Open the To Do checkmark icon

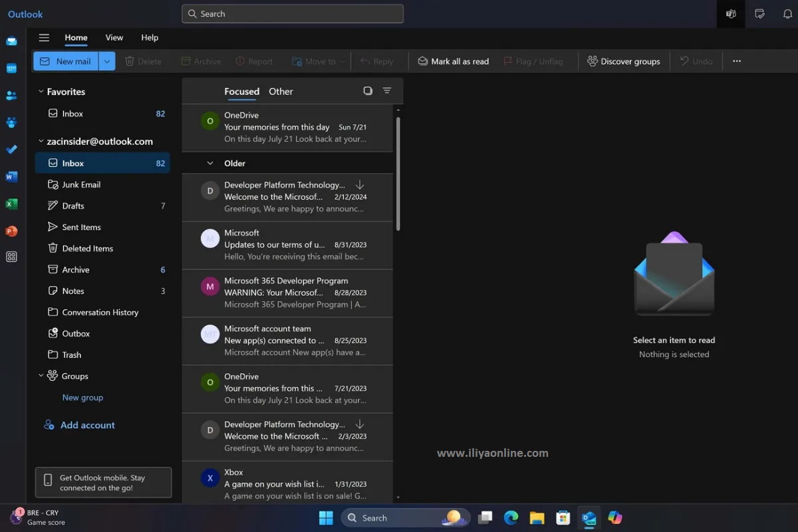(11, 150)
